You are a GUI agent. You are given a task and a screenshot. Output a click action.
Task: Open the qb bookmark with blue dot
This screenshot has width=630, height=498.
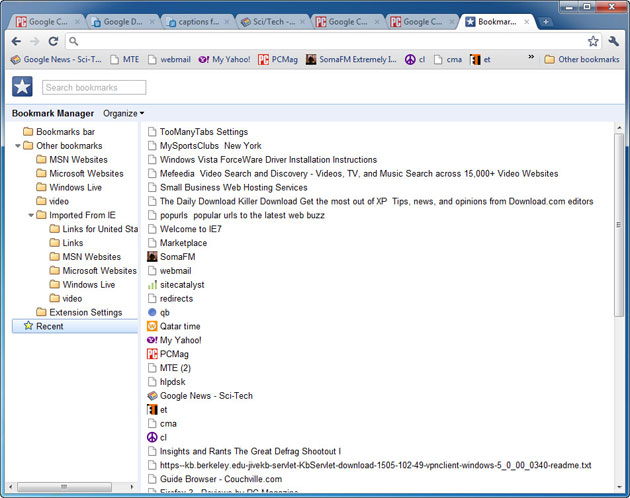click(159, 312)
